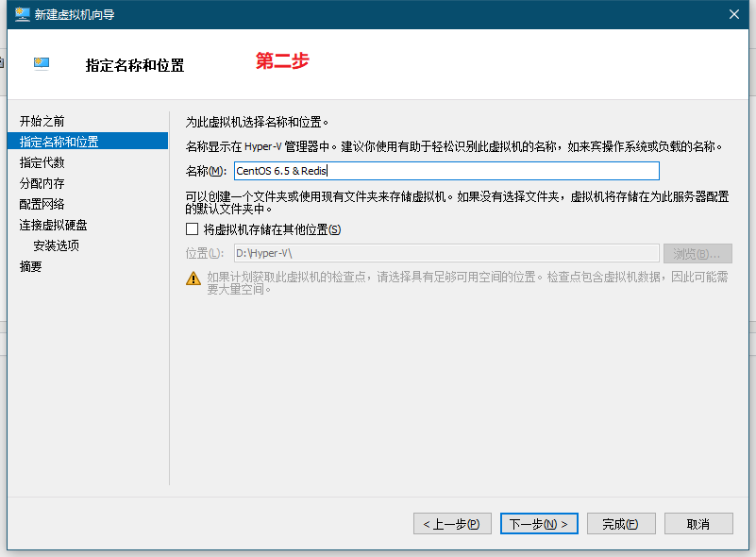Go to the 摘要 step
This screenshot has height=557, width=756.
pyautogui.click(x=30, y=266)
